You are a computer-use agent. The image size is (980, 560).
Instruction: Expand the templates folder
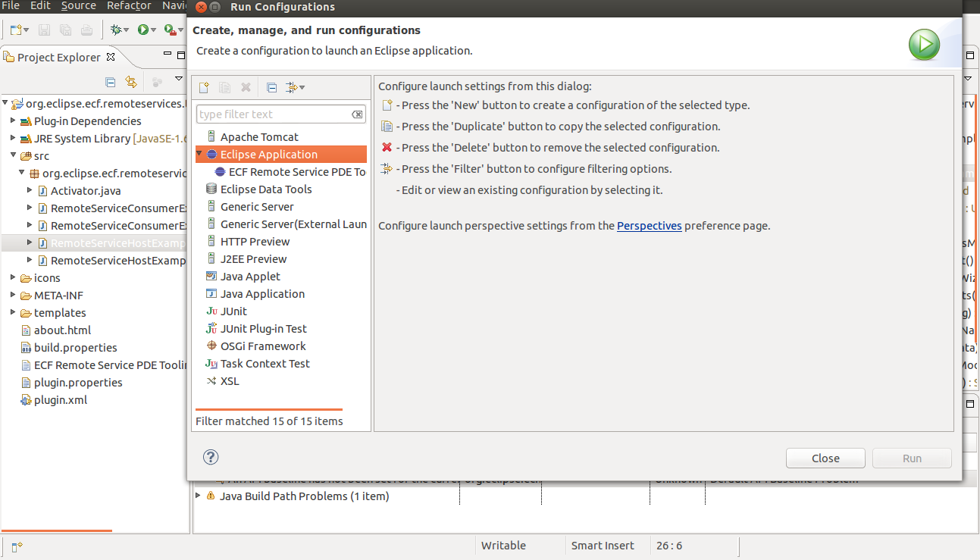[13, 313]
